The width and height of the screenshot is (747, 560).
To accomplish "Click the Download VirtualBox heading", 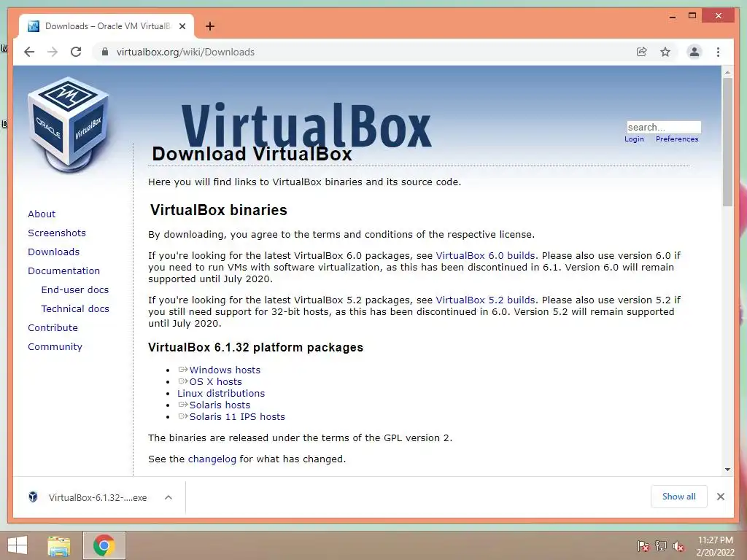I will pyautogui.click(x=252, y=154).
